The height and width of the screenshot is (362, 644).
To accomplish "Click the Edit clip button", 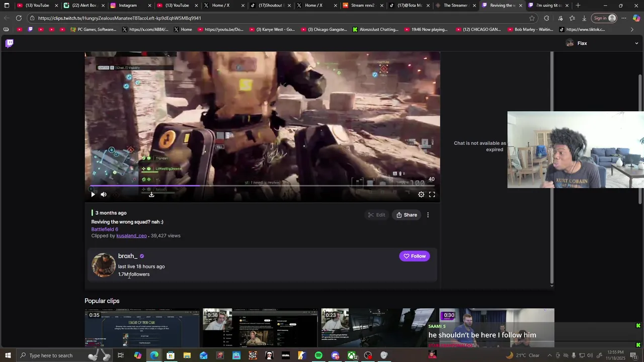I will point(376,215).
